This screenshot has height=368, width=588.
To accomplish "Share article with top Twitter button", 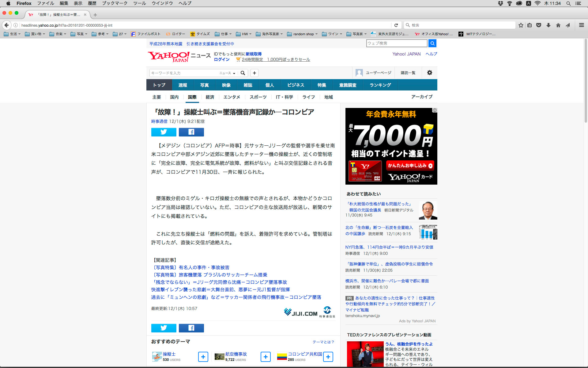I will pos(164,132).
